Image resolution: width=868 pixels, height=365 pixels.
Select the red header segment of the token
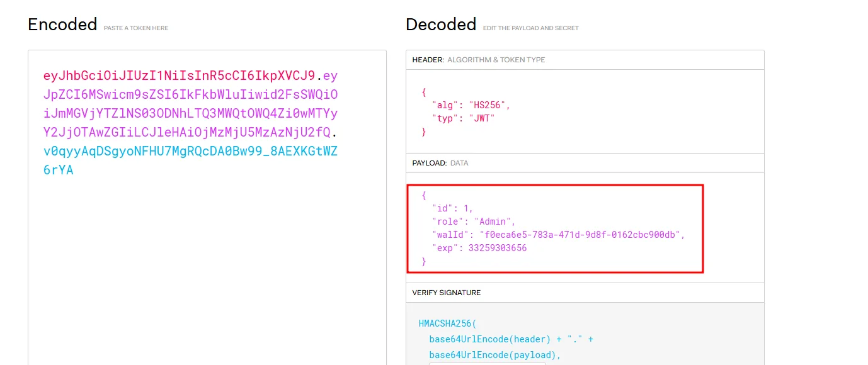[179, 76]
